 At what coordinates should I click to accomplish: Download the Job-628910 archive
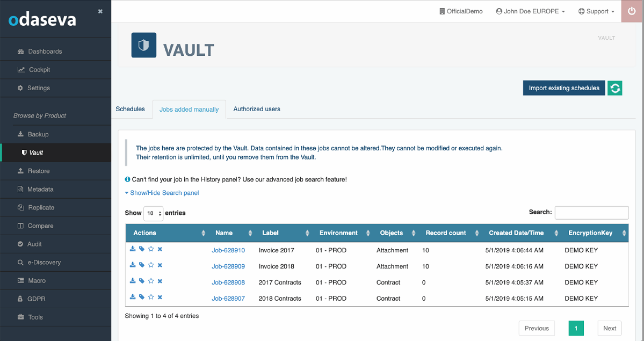(133, 249)
